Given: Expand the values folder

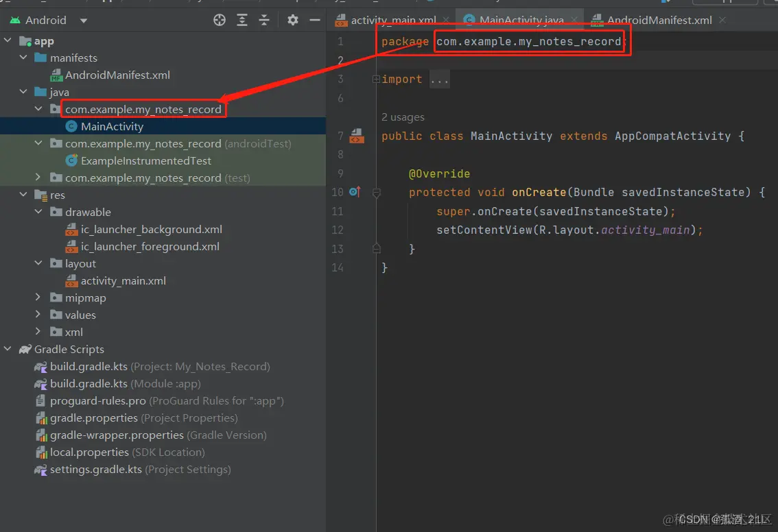Looking at the screenshot, I should click(38, 315).
